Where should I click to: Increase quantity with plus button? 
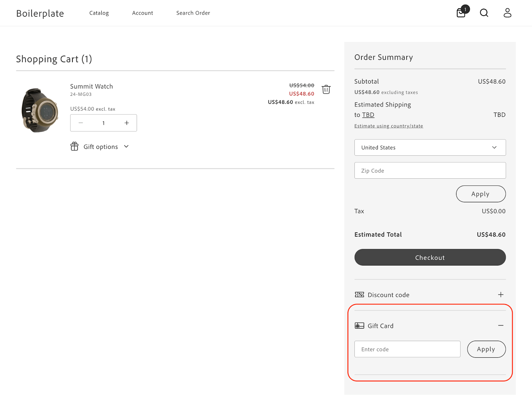pos(127,123)
